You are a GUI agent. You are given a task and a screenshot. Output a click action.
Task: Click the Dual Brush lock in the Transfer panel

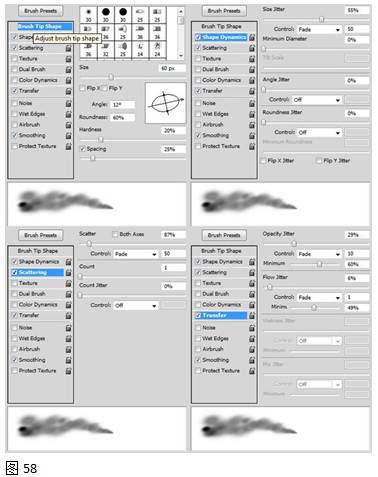coord(252,294)
